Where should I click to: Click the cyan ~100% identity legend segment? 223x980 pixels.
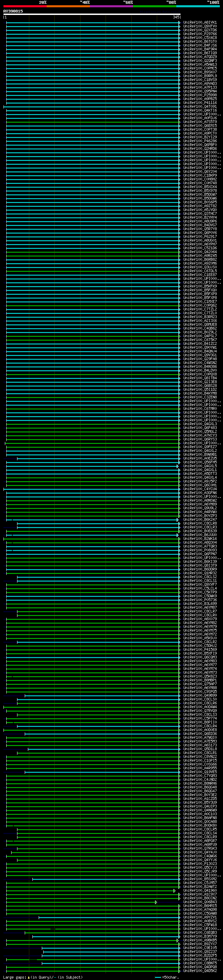click(198, 6)
